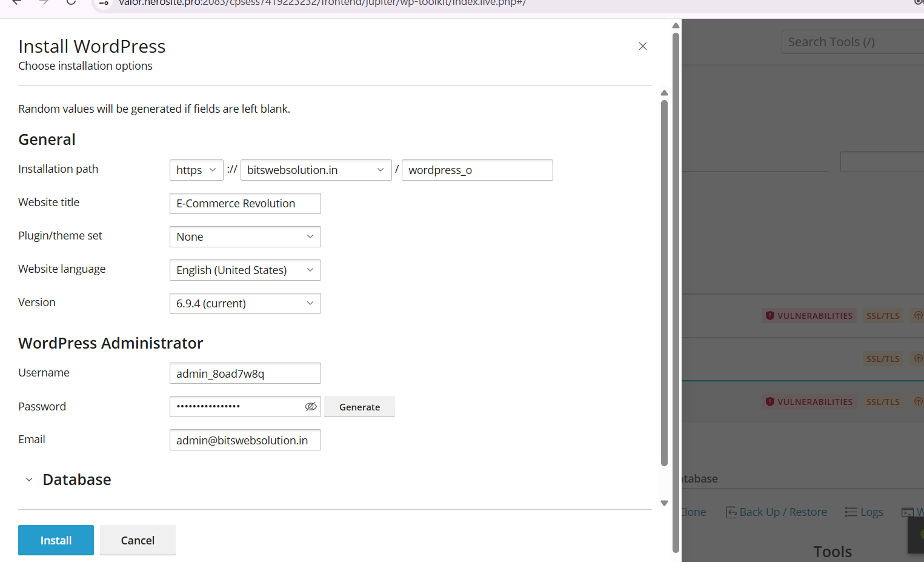This screenshot has height=562, width=924.
Task: Change the WordPress Version dropdown
Action: [245, 303]
